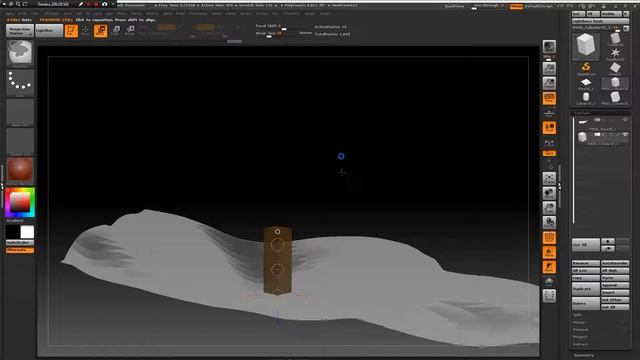640x360 pixels.
Task: Click the color picker square
Action: [20, 202]
